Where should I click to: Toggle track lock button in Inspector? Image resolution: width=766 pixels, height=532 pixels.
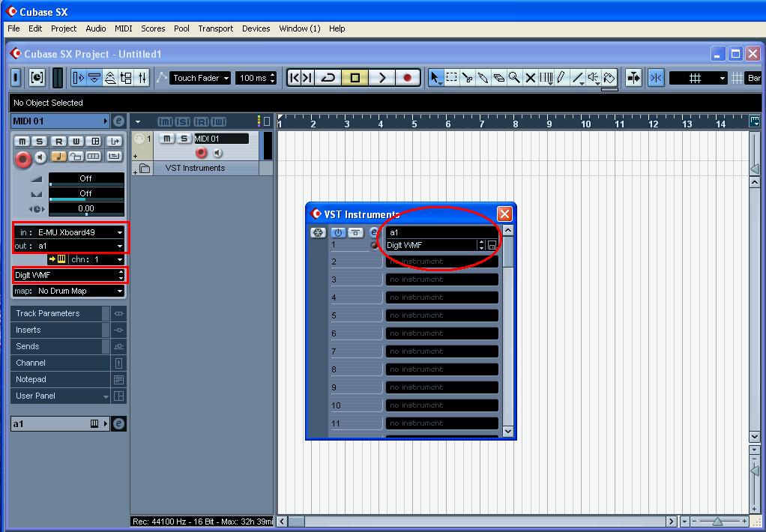76,157
